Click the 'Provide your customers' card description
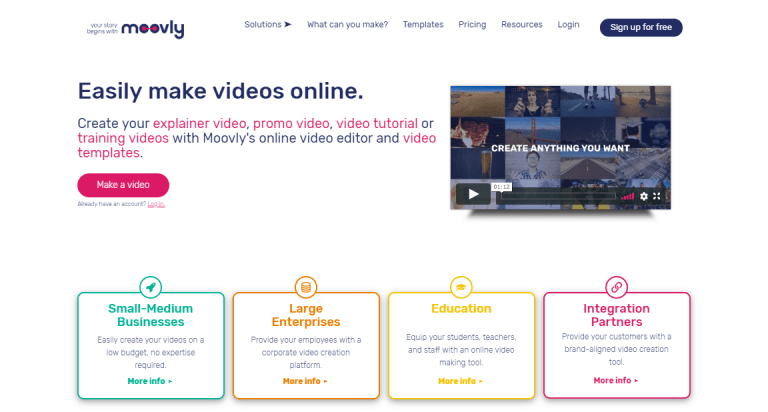This screenshot has height=412, width=768. [x=616, y=349]
